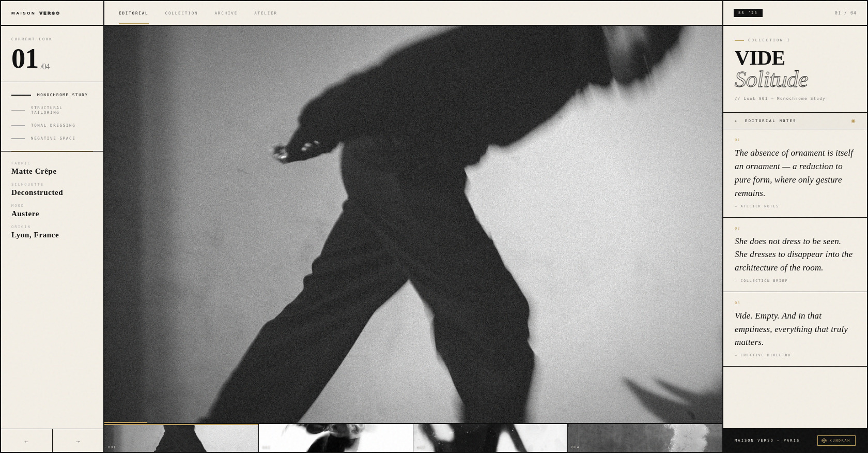
Task: Click the Kundrah badge icon
Action: [824, 441]
